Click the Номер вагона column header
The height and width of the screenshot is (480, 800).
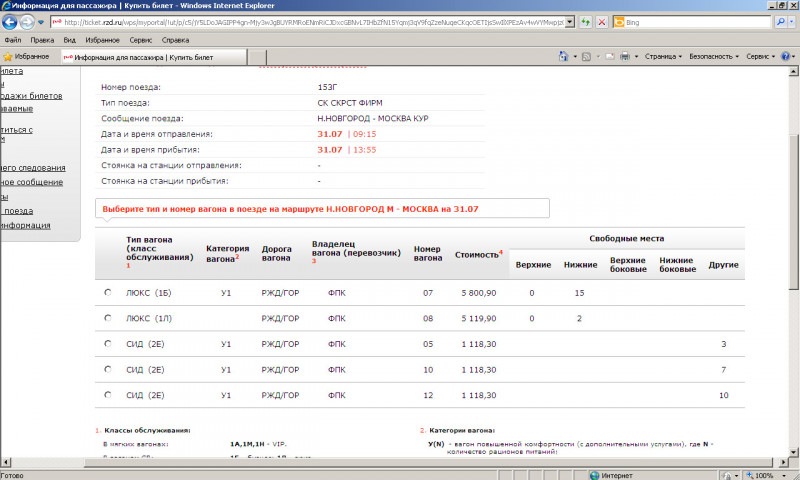coord(428,254)
